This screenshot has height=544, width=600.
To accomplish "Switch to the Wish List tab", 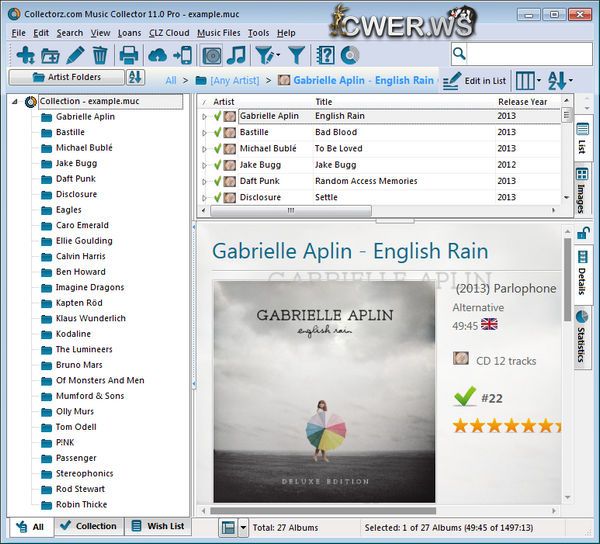I will (157, 526).
